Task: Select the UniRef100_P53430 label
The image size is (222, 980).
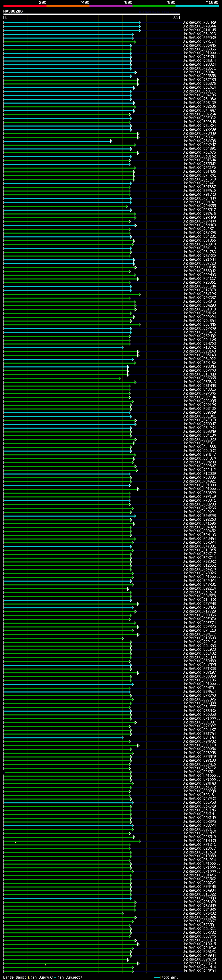Action: (199, 408)
